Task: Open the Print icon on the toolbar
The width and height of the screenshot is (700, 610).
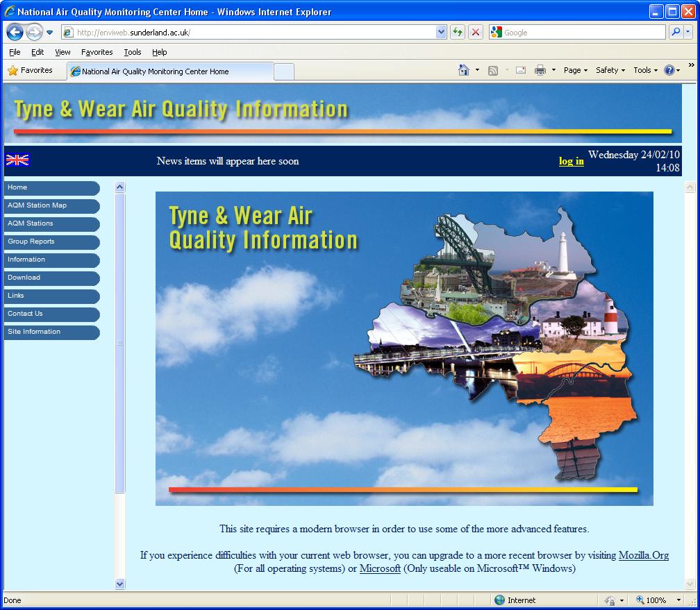Action: pyautogui.click(x=539, y=70)
